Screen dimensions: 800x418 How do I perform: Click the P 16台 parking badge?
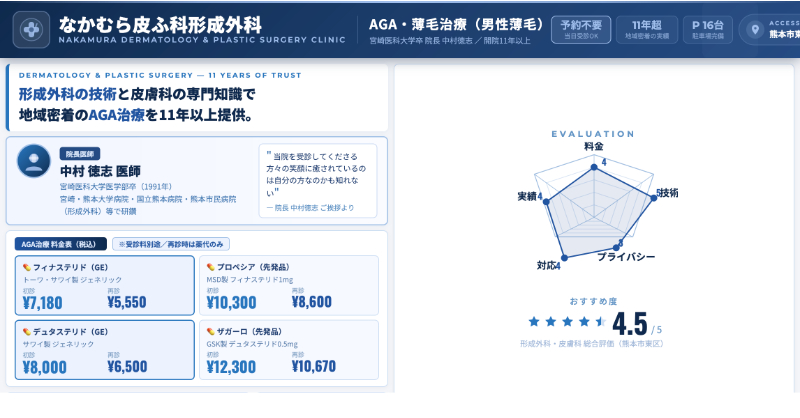[705, 29]
